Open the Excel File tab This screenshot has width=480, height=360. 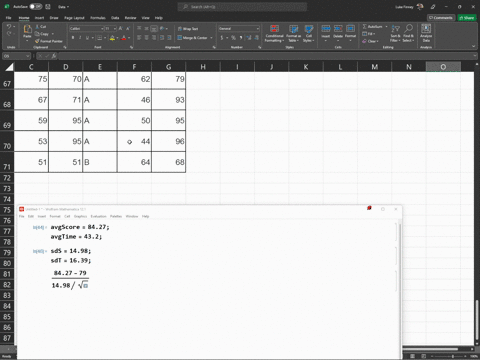(9, 18)
